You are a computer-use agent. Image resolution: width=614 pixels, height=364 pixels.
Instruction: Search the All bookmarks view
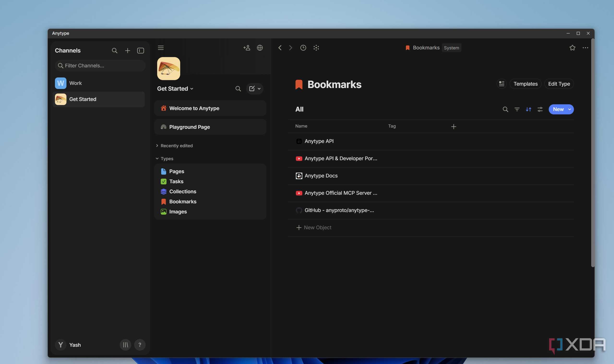505,109
